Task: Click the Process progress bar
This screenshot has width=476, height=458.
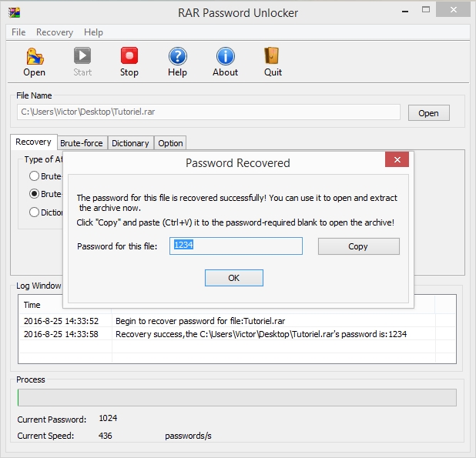Action: [237, 397]
